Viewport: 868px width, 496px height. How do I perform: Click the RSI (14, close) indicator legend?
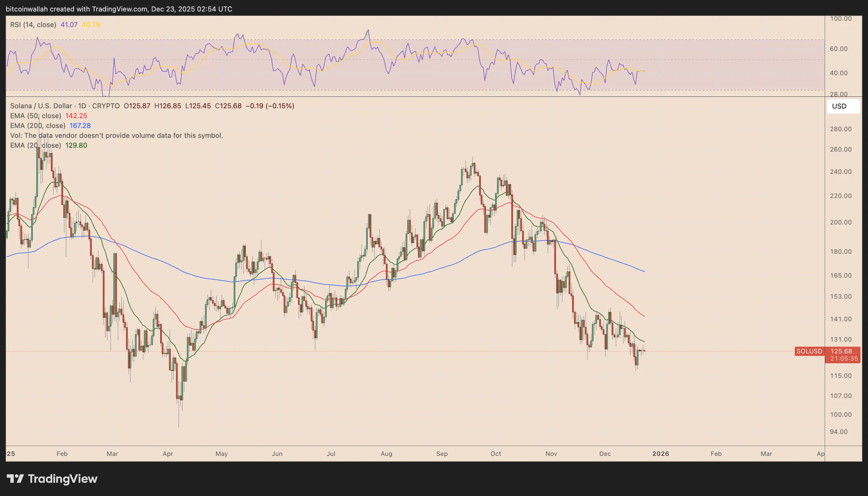pos(33,25)
